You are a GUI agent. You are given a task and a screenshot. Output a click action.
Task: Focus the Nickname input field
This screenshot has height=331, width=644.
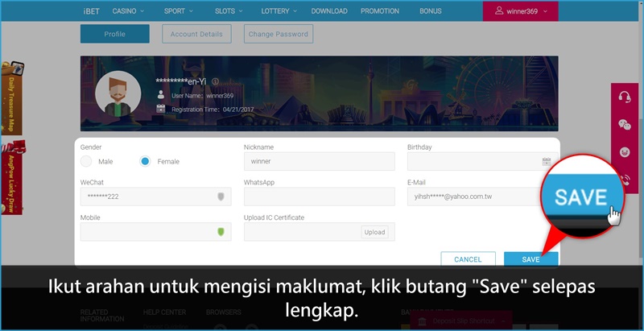319,161
